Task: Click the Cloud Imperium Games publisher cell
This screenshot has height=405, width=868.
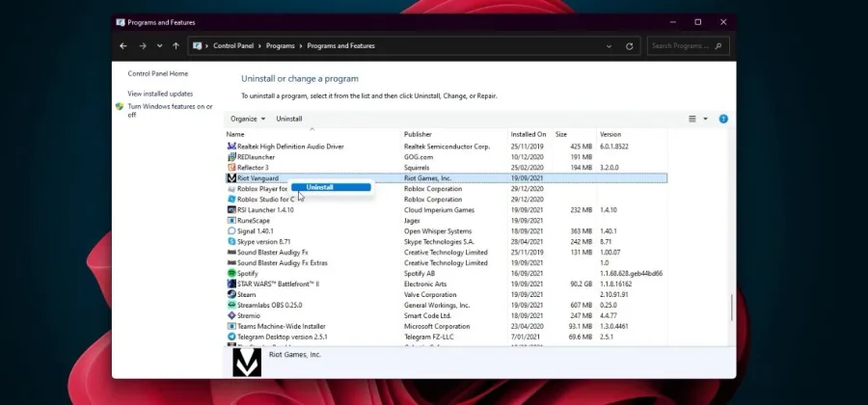Action: pos(439,209)
